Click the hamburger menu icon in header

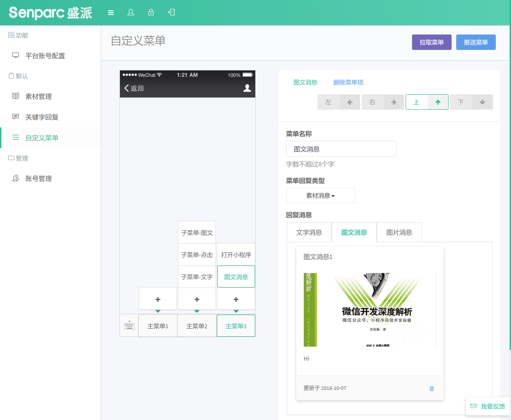coord(111,13)
